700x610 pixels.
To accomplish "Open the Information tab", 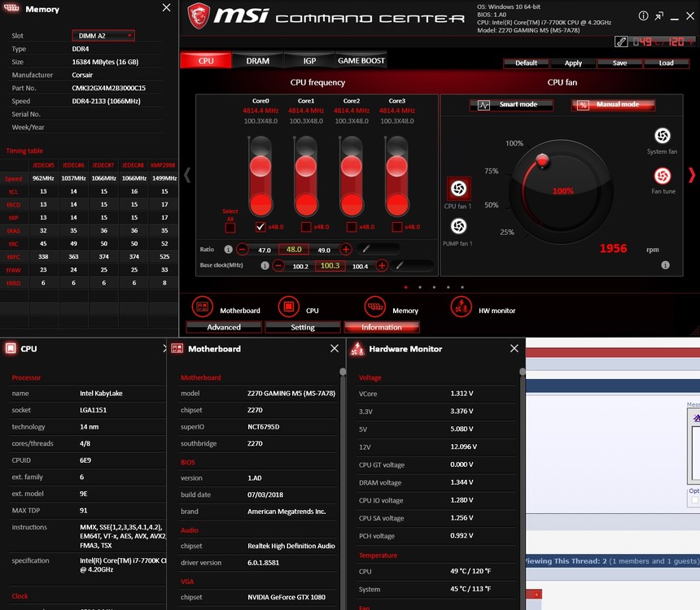I will click(x=382, y=328).
